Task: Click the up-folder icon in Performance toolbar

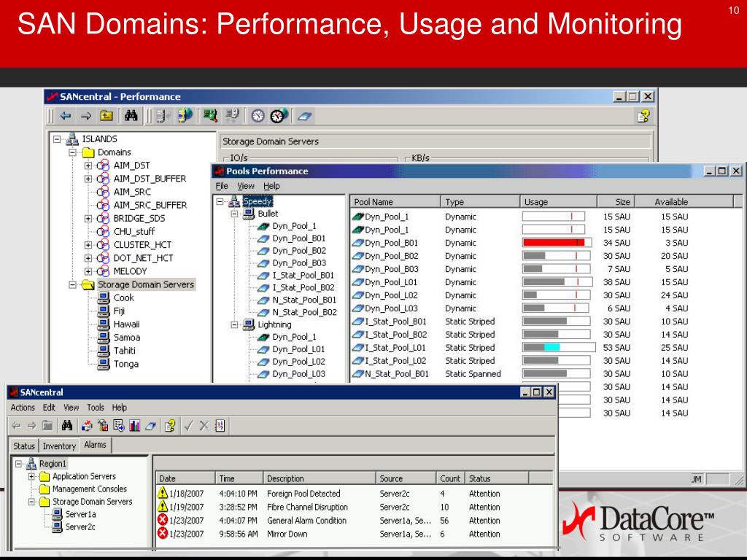Action: point(107,115)
